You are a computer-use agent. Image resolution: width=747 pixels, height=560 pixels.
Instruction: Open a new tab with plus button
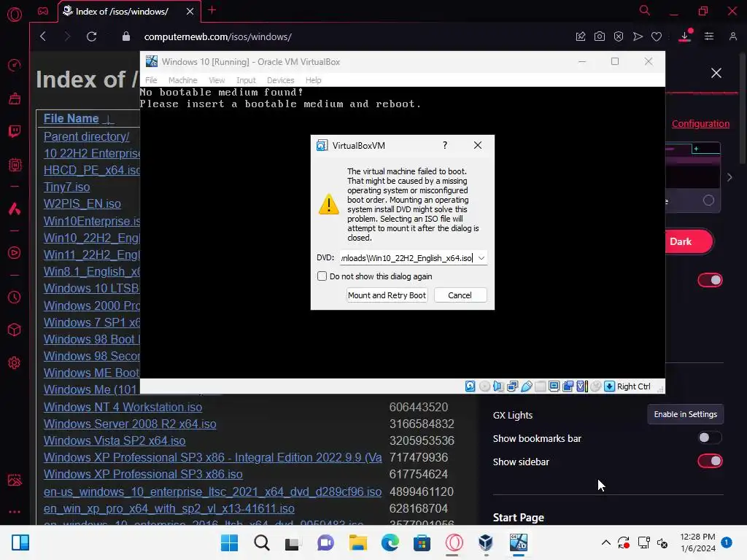click(212, 10)
